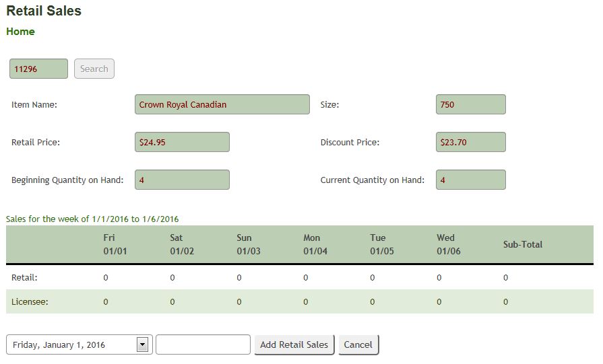This screenshot has width=603, height=364.
Task: Click the Cancel button
Action: [358, 344]
